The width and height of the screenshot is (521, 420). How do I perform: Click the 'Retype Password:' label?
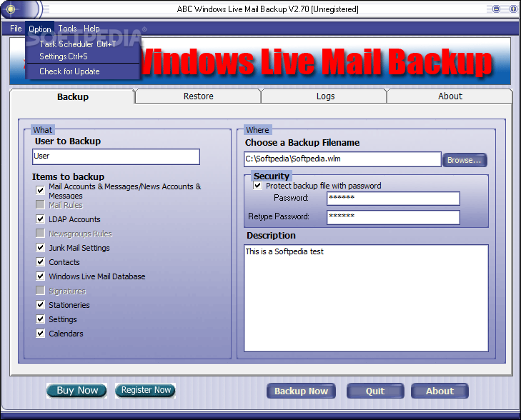tap(279, 216)
